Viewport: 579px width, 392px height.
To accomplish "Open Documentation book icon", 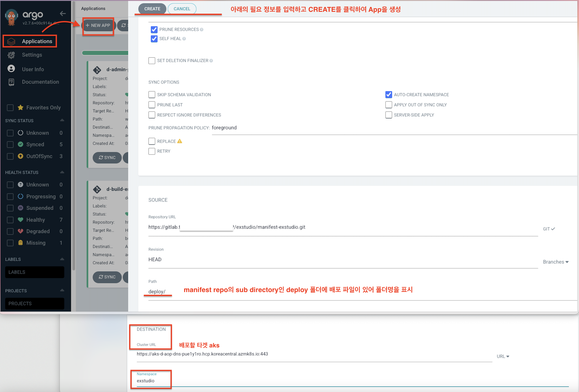I will point(11,82).
